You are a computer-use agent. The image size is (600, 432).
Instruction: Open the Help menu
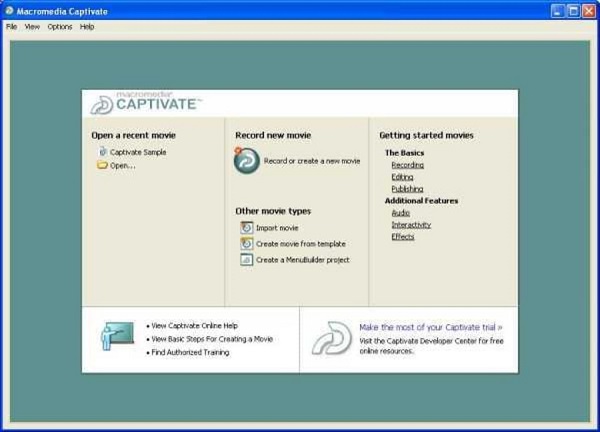87,27
